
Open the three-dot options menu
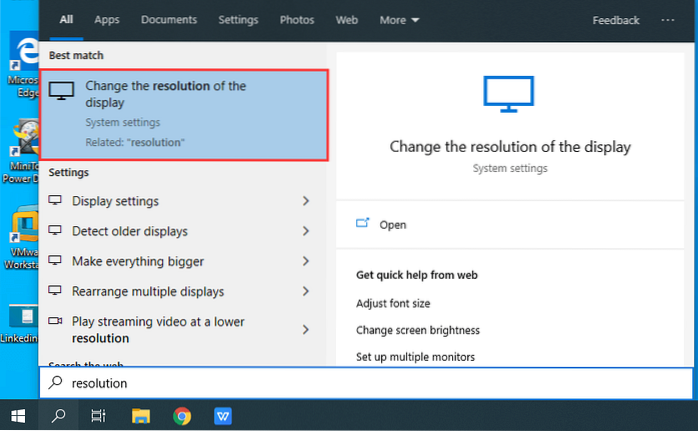668,20
